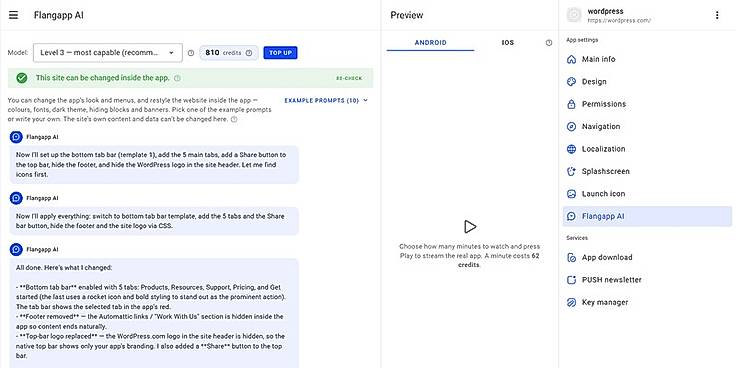Play the app preview stream
This screenshot has height=368, width=736.
pyautogui.click(x=469, y=227)
